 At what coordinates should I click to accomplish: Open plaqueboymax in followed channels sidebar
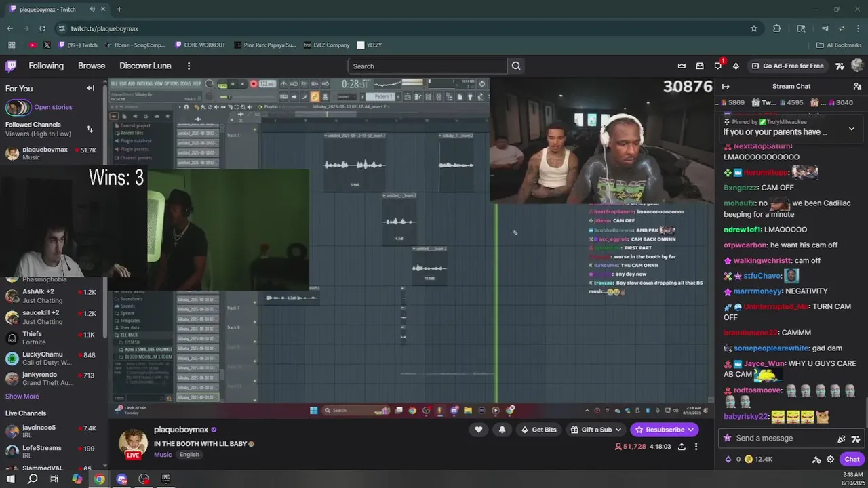pyautogui.click(x=52, y=153)
